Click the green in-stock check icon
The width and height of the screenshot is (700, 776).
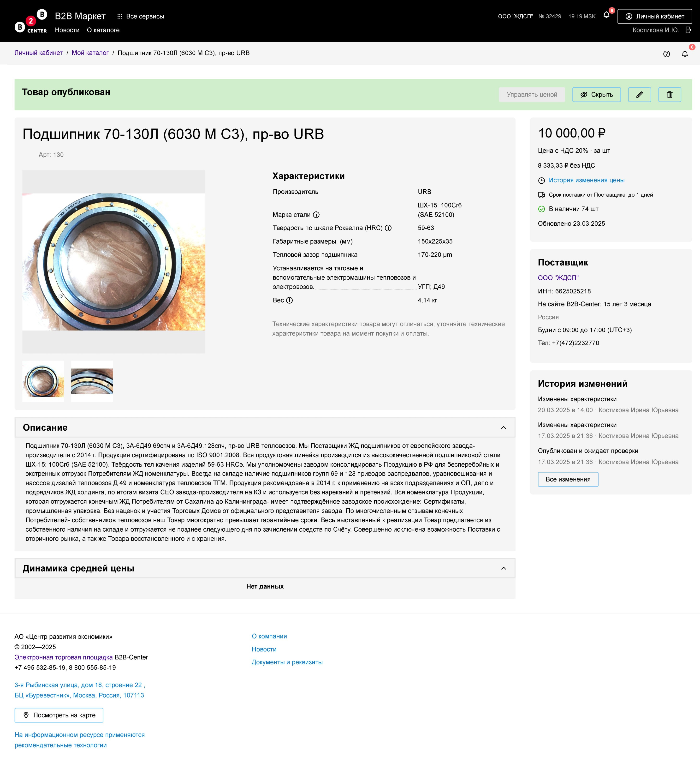541,209
